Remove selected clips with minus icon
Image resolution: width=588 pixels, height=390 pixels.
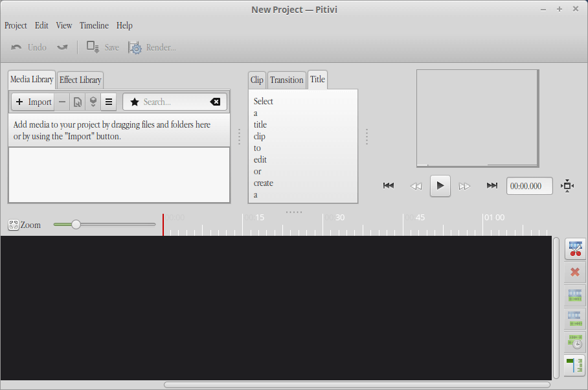click(62, 102)
